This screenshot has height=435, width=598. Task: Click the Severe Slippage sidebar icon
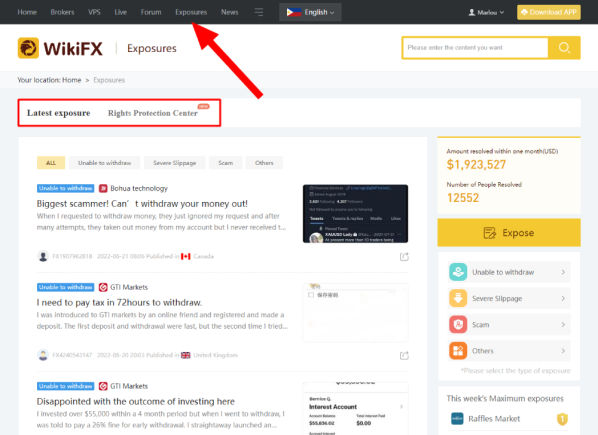(x=458, y=299)
